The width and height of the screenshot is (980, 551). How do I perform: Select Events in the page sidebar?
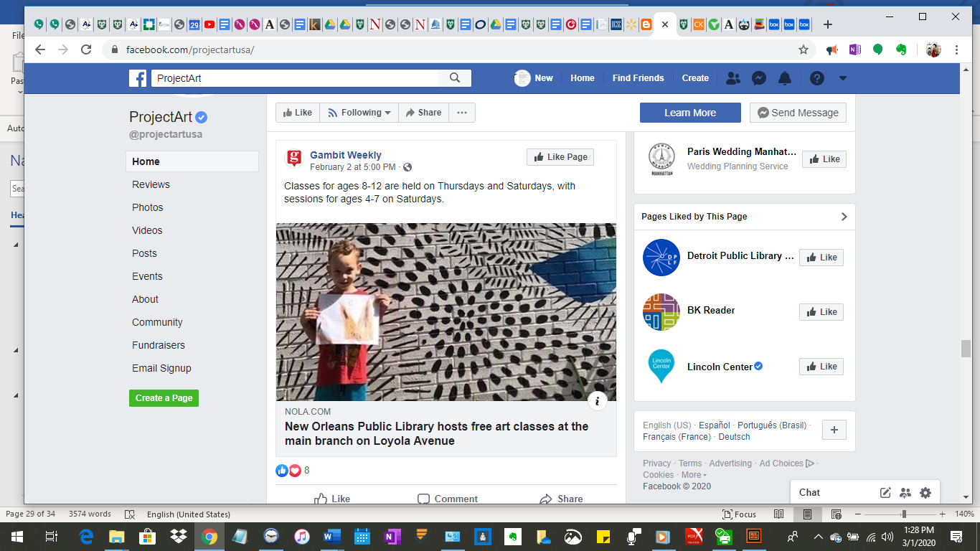click(147, 276)
